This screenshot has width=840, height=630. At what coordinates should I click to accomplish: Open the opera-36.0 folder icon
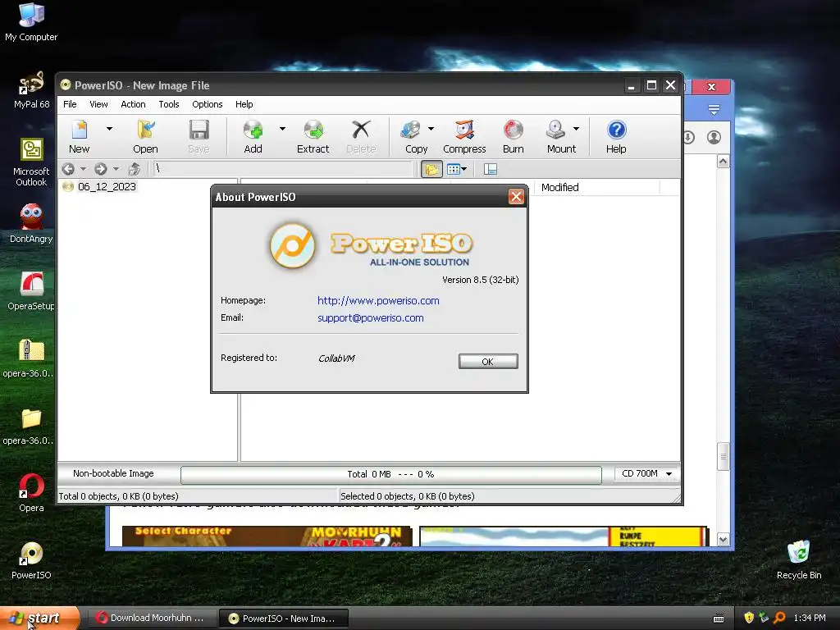pyautogui.click(x=31, y=427)
